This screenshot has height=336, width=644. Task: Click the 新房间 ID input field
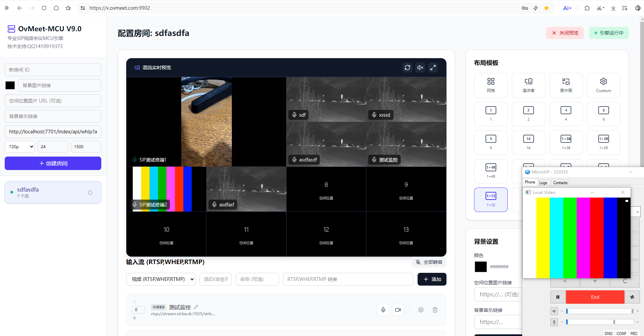(x=53, y=70)
